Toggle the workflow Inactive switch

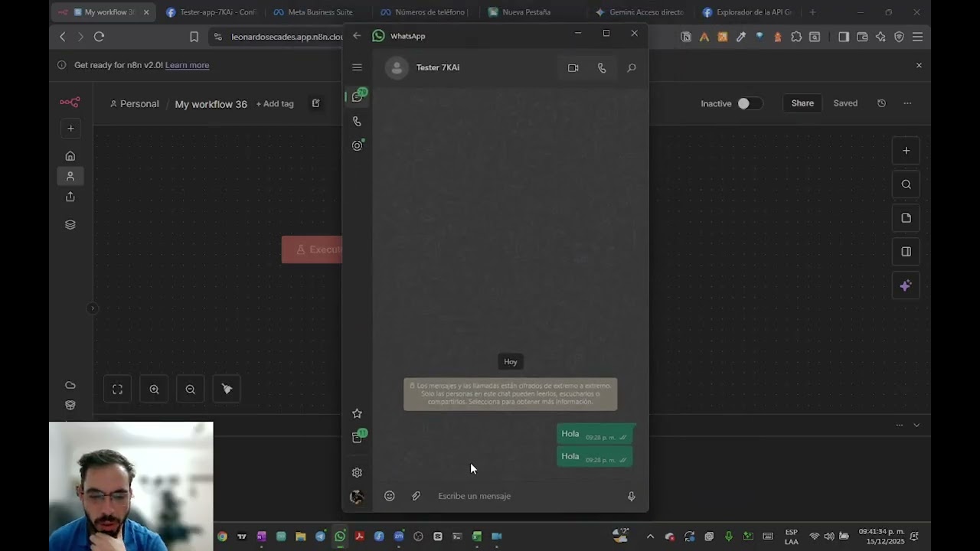pyautogui.click(x=750, y=103)
